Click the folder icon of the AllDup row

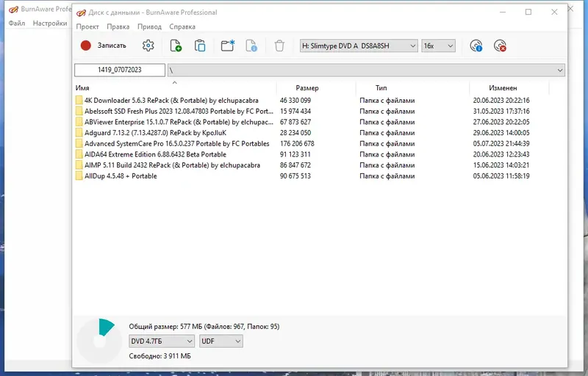[x=79, y=176]
